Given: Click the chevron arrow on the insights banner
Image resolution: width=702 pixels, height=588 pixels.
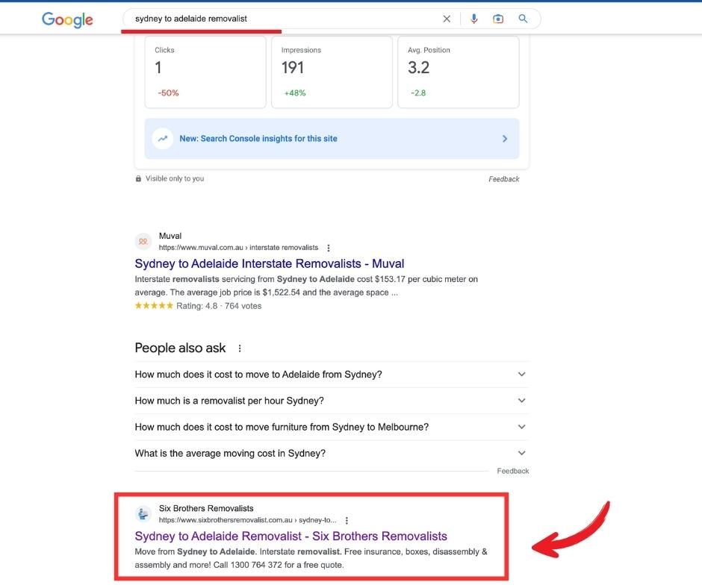Looking at the screenshot, I should tap(505, 139).
